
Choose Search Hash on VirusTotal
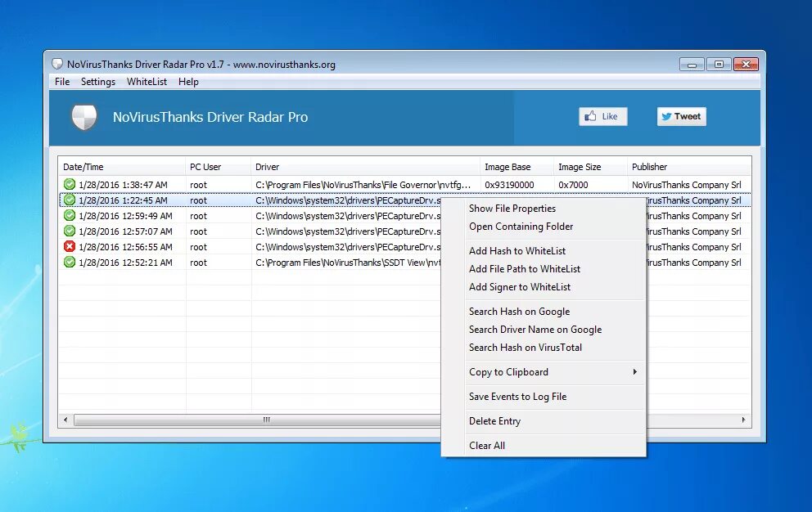tap(544, 348)
